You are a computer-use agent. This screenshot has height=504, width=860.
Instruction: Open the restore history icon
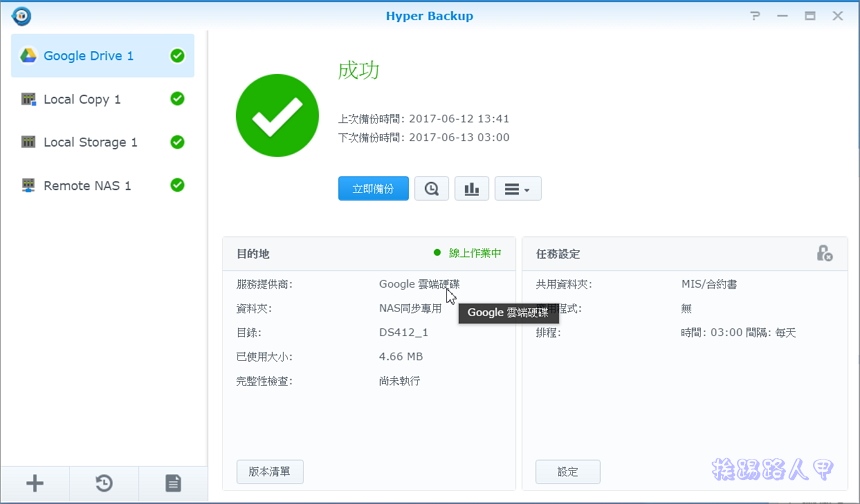coord(104,483)
